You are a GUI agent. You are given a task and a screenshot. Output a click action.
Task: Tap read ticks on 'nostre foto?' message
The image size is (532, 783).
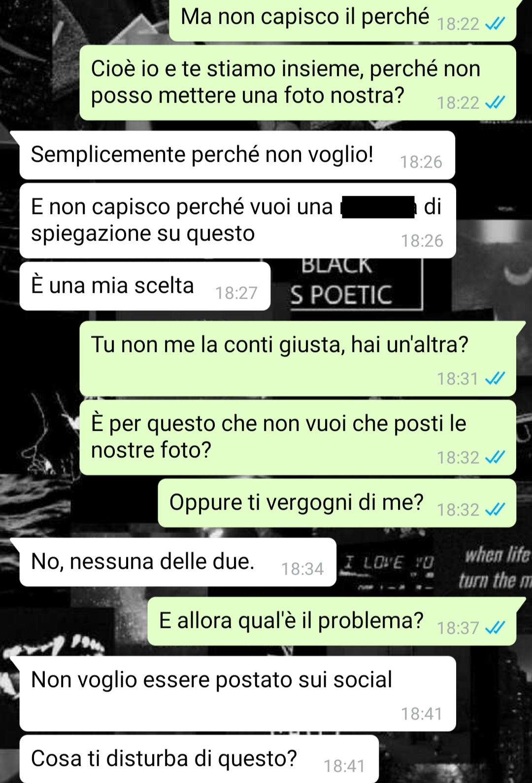pyautogui.click(x=495, y=457)
